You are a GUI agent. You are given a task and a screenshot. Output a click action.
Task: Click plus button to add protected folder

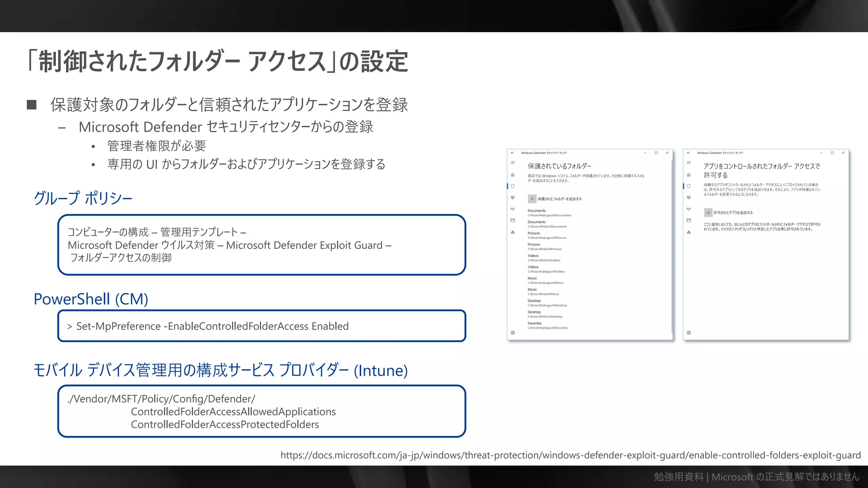click(x=532, y=199)
